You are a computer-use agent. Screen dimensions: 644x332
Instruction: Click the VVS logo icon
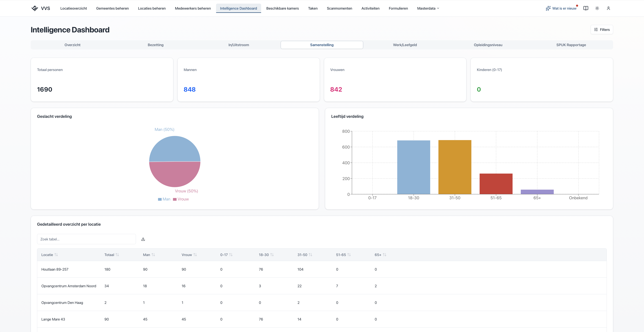[35, 8]
